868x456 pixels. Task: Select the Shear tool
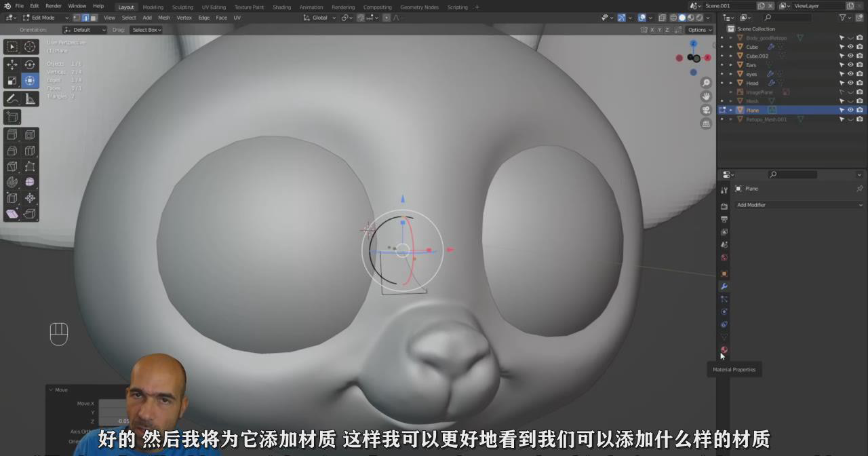(12, 214)
